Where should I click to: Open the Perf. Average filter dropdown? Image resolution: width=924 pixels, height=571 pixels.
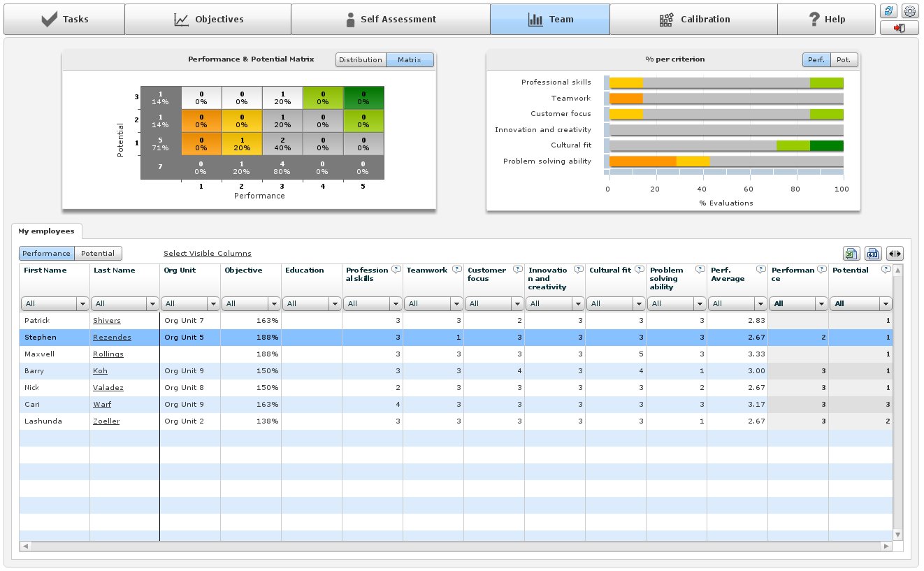click(x=737, y=304)
